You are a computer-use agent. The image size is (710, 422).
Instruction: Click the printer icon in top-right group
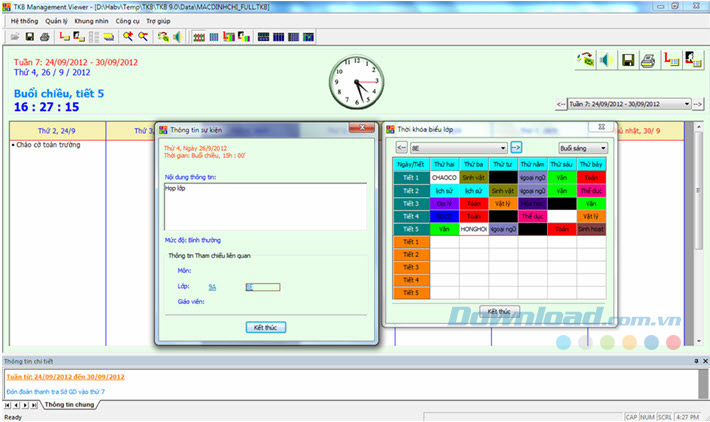click(x=649, y=61)
